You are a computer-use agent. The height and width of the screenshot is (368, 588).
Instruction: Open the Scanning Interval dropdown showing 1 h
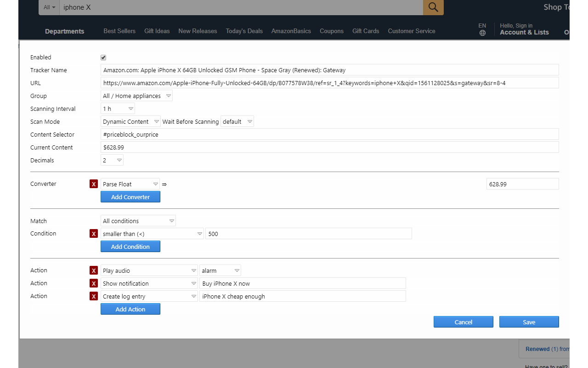pos(118,109)
